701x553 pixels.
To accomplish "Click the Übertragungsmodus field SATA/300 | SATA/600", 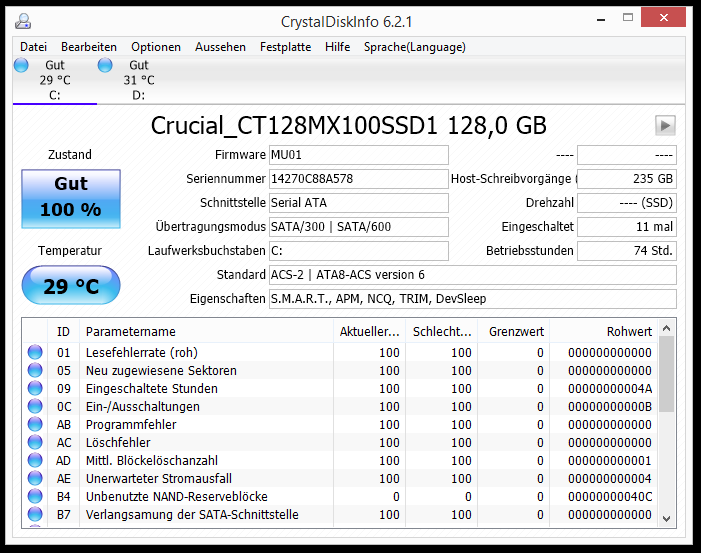I will 359,227.
